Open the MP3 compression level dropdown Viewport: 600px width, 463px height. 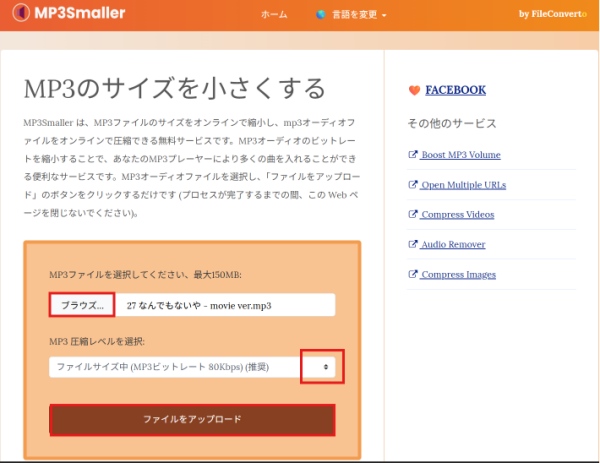(x=192, y=367)
